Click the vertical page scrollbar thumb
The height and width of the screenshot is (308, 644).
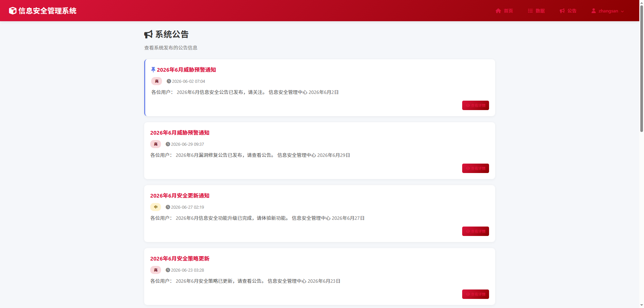[x=641, y=68]
